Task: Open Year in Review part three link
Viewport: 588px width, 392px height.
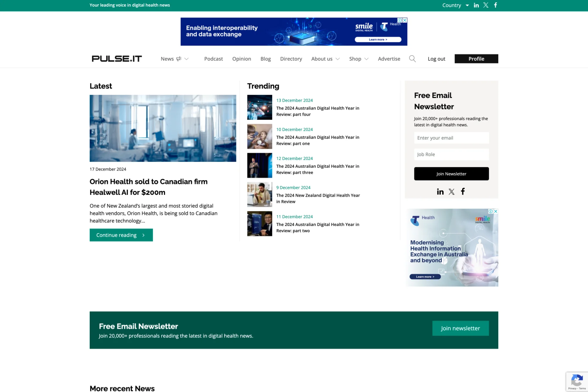Action: 318,169
